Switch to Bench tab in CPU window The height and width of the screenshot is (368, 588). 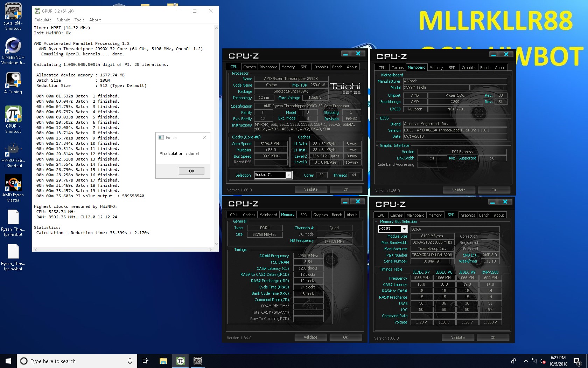pyautogui.click(x=337, y=67)
